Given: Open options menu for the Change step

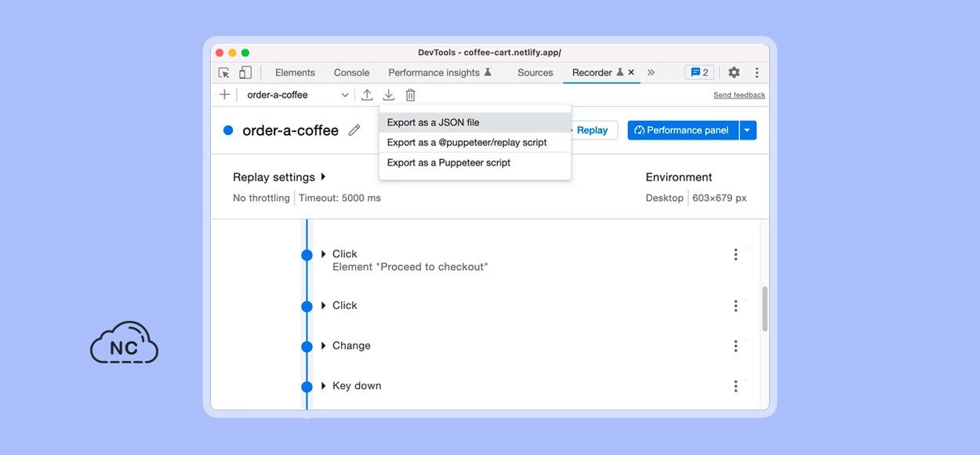Looking at the screenshot, I should point(735,346).
